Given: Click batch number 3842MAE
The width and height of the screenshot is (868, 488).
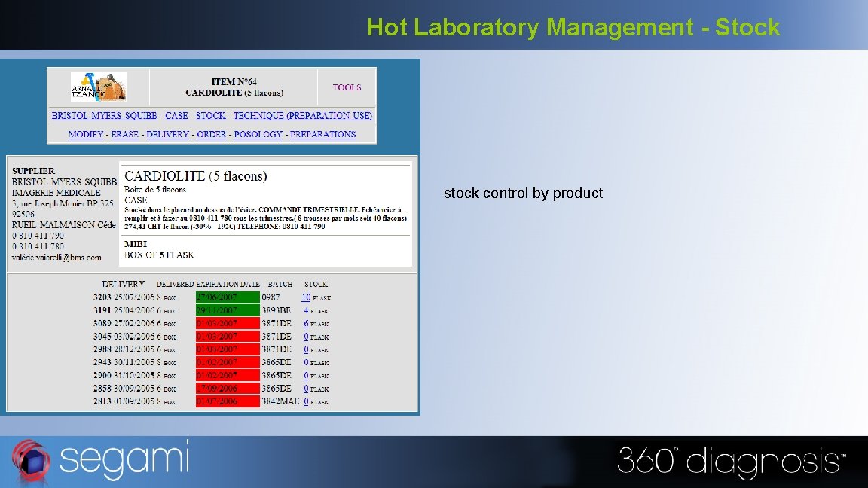Looking at the screenshot, I should point(280,401).
